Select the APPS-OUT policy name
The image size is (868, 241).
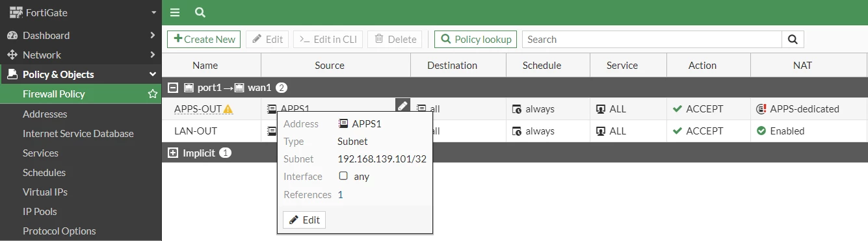click(198, 108)
